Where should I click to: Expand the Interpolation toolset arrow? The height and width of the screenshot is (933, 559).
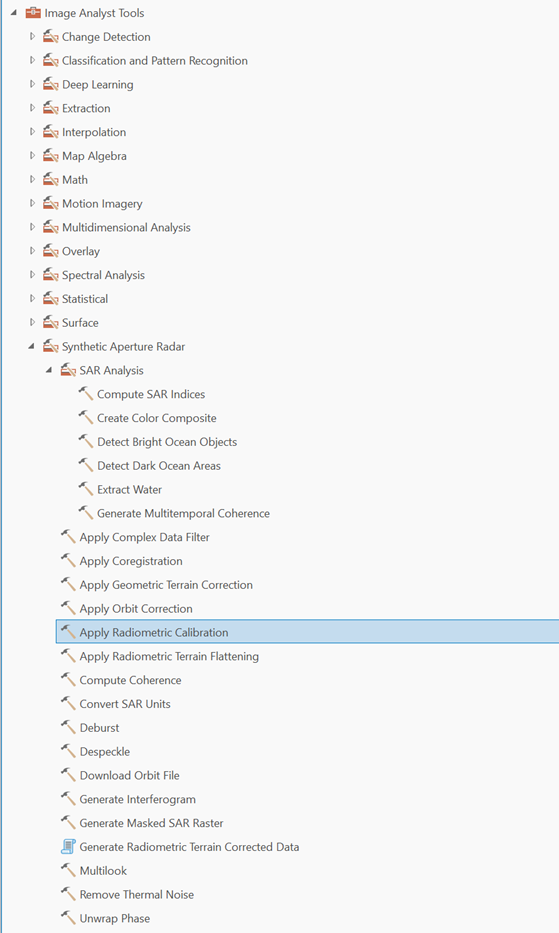(32, 132)
